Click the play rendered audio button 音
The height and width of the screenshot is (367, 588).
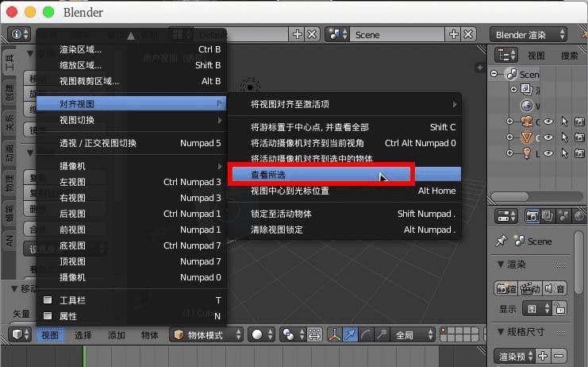pos(555,288)
